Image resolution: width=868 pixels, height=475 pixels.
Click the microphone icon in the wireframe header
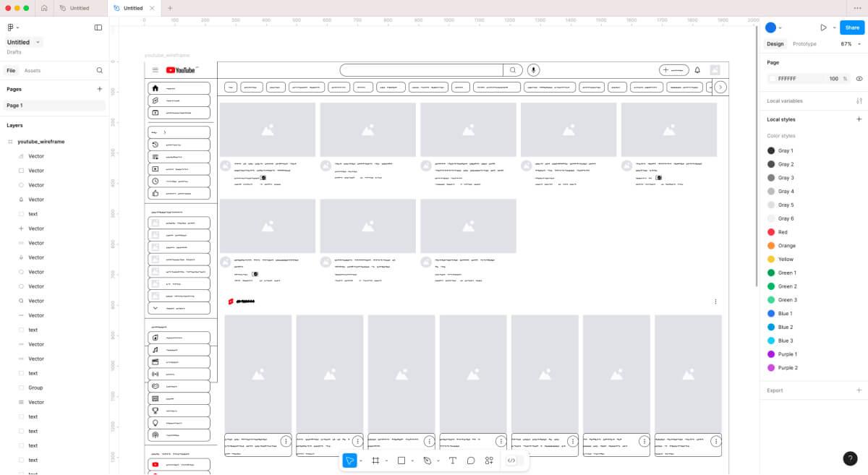point(533,70)
